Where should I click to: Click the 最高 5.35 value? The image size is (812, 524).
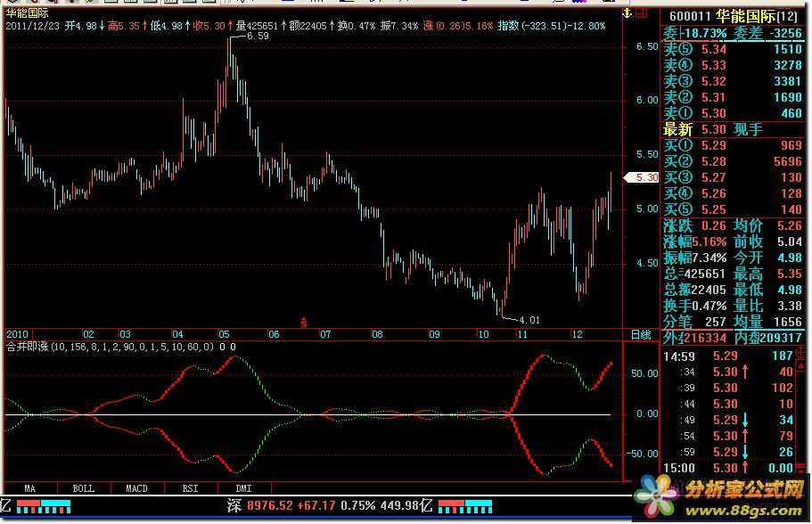[789, 274]
